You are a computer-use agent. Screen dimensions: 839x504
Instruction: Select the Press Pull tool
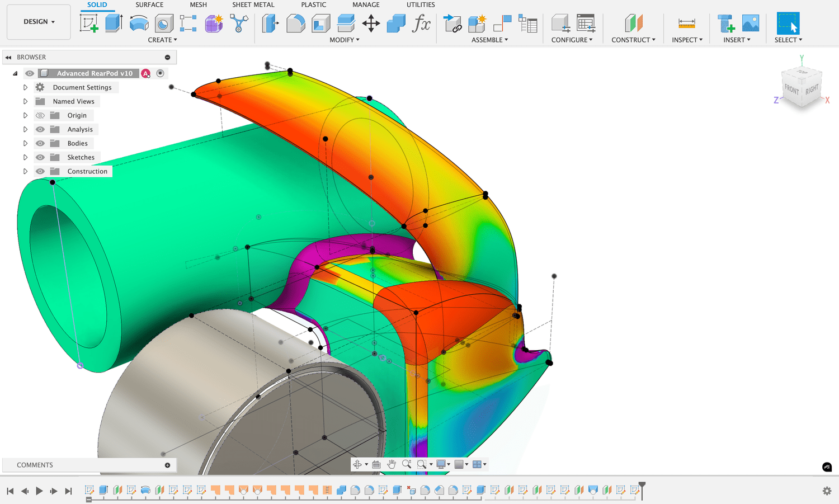(x=271, y=23)
